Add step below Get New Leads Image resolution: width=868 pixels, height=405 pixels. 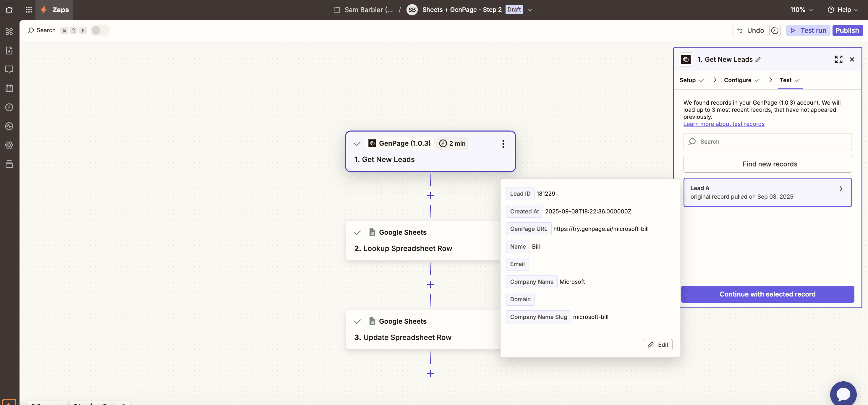tap(430, 196)
